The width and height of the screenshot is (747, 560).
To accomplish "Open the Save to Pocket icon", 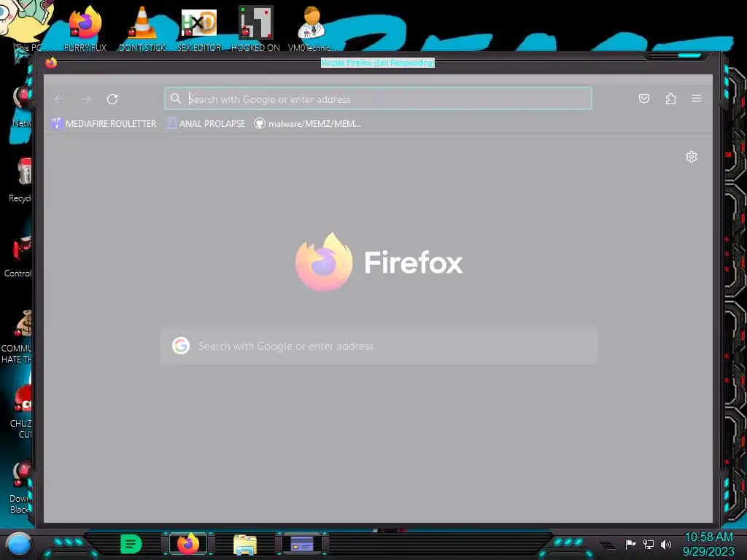I will pos(644,98).
